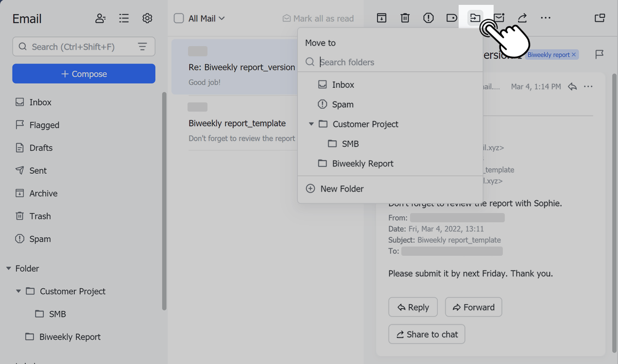Click the Forward button
This screenshot has height=364, width=618.
click(x=474, y=307)
